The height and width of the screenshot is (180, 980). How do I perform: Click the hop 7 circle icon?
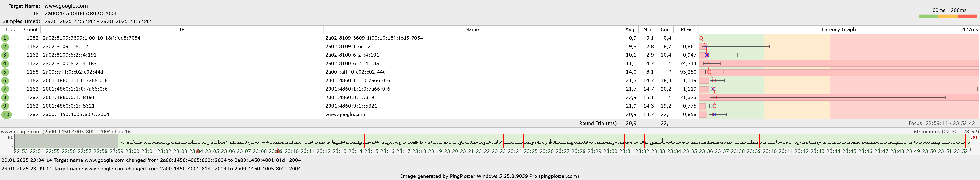click(5, 89)
